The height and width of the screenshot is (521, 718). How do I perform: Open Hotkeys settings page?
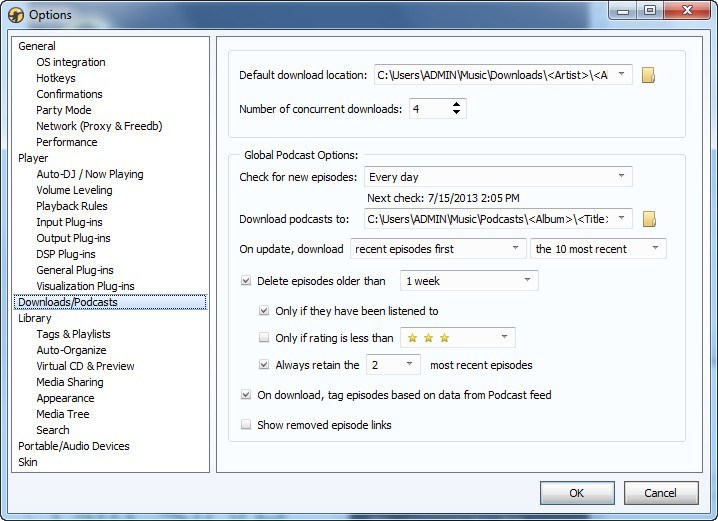coord(56,78)
